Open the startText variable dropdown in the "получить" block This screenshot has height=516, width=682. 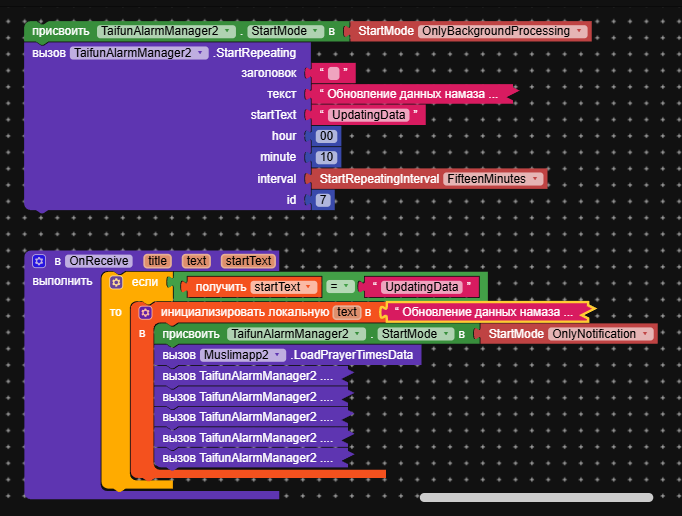309,287
